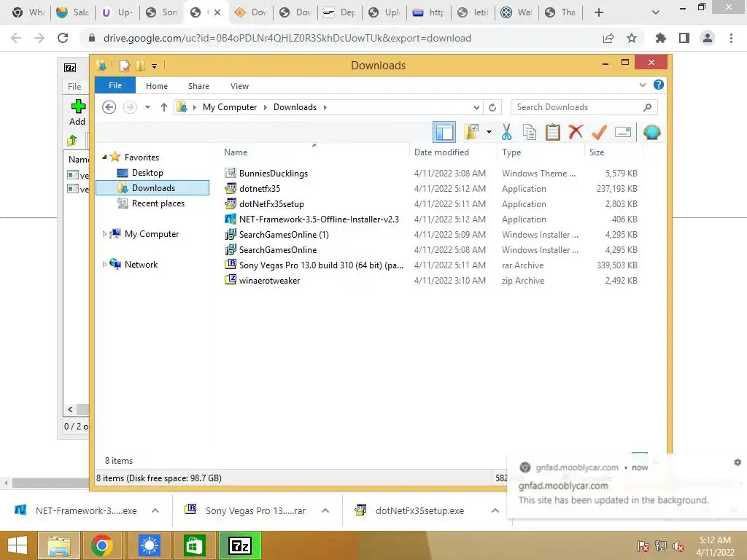The width and height of the screenshot is (747, 560).
Task: Open 7-Zip from the taskbar
Action: point(239,545)
